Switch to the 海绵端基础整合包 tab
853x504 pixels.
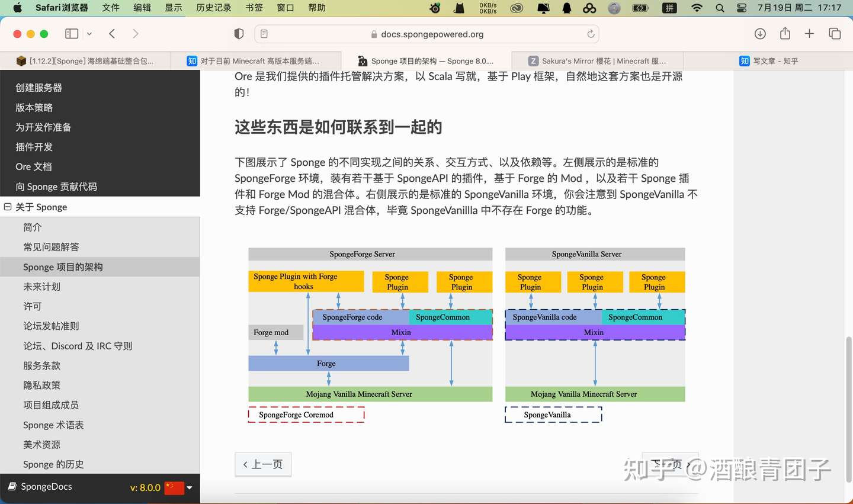pyautogui.click(x=85, y=61)
